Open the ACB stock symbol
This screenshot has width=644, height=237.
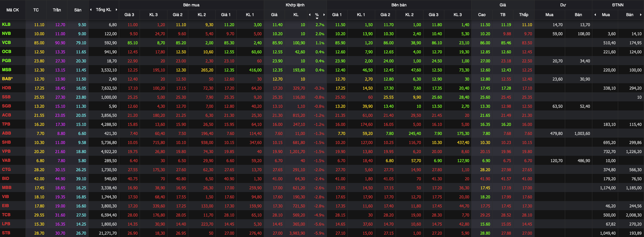tap(6, 115)
